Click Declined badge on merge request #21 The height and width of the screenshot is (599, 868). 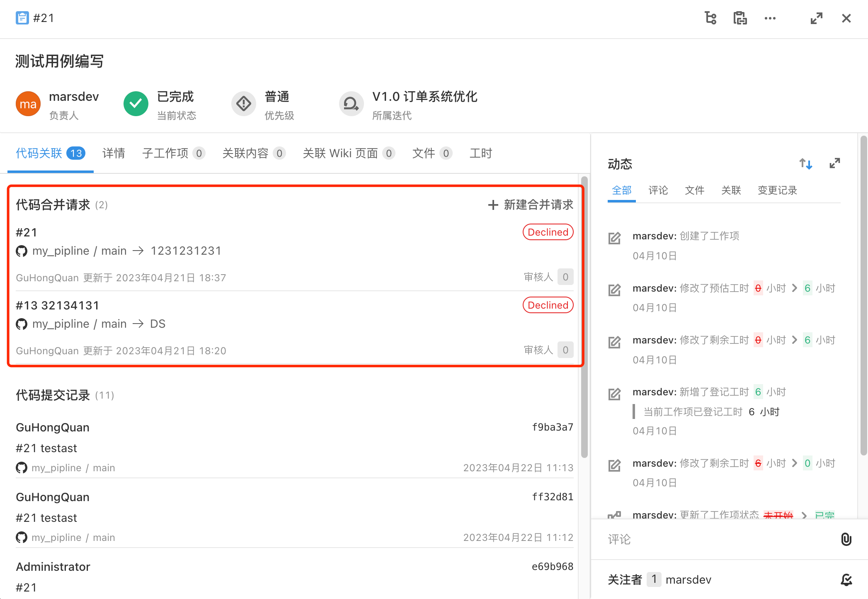click(548, 232)
